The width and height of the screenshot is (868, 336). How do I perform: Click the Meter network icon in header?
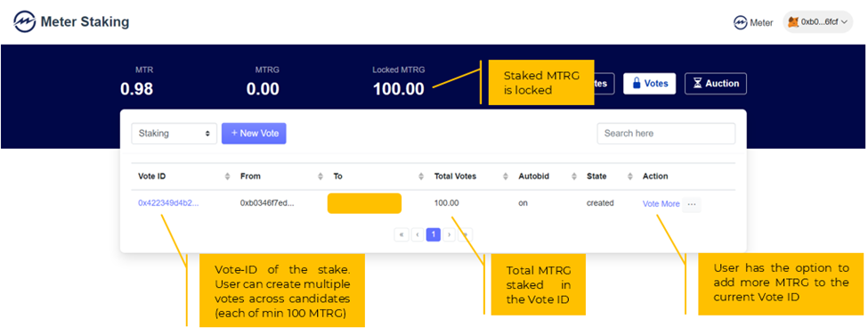[740, 23]
